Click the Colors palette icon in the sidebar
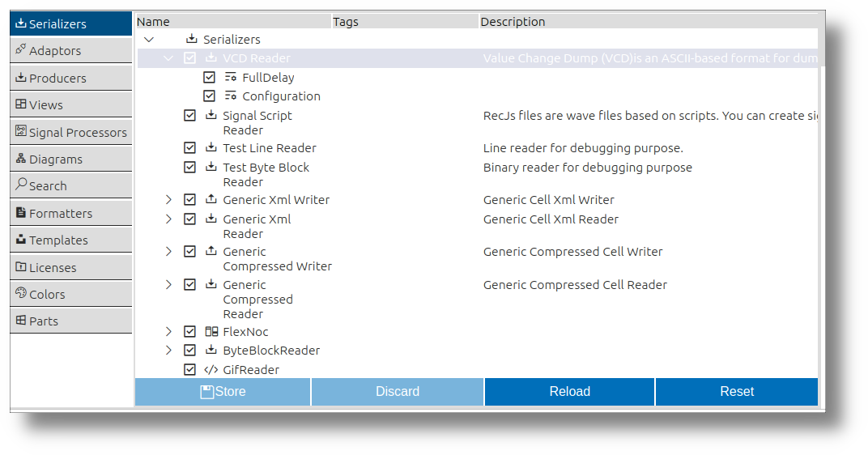The width and height of the screenshot is (868, 455). pos(21,293)
